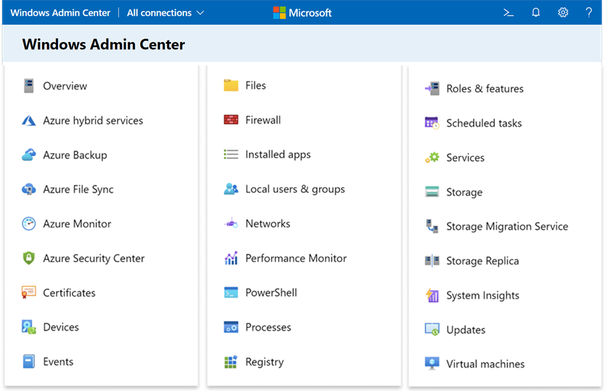
Task: Click the Local users & groups icon
Action: (x=231, y=189)
